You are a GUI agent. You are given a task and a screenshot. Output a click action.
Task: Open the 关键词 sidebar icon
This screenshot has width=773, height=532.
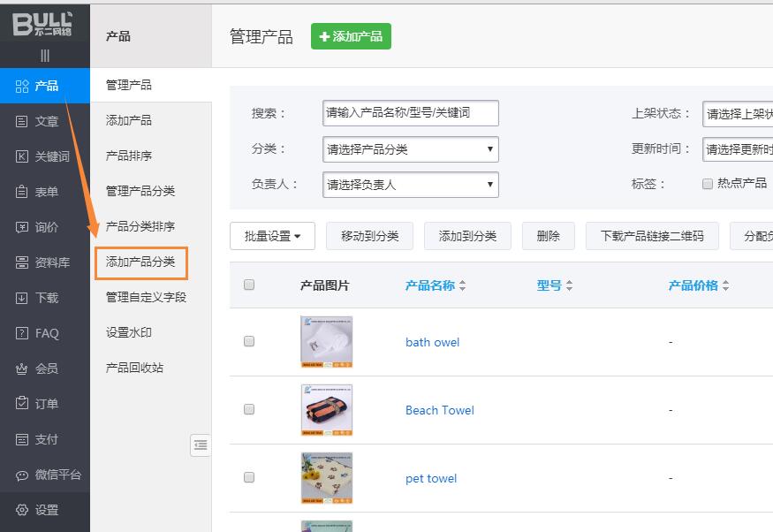tap(22, 156)
